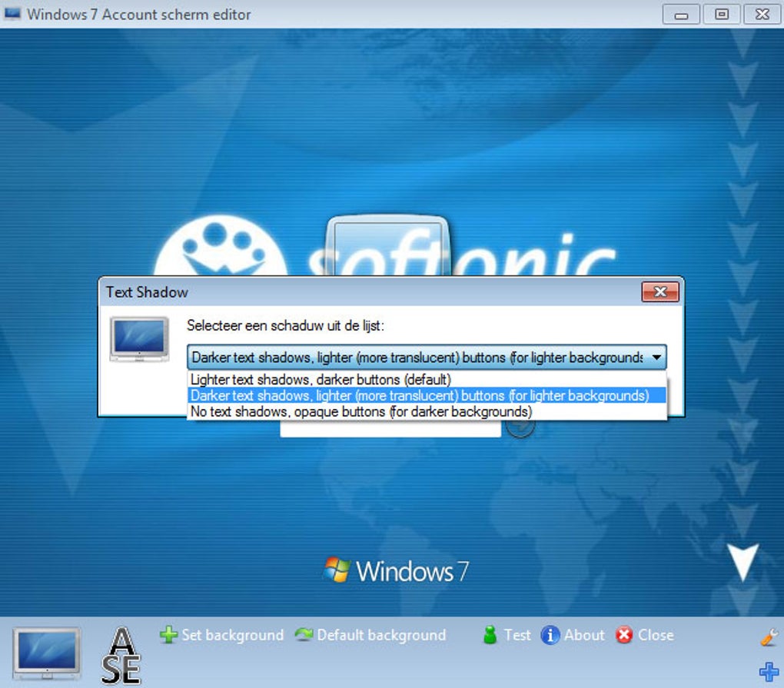
Task: Click the ASE text shadow icon
Action: coord(121,655)
